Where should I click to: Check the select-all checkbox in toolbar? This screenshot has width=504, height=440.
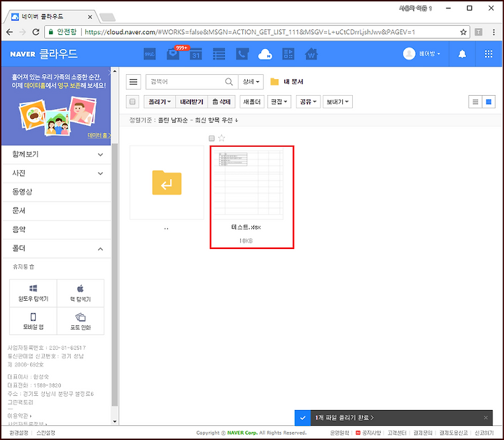click(x=132, y=102)
